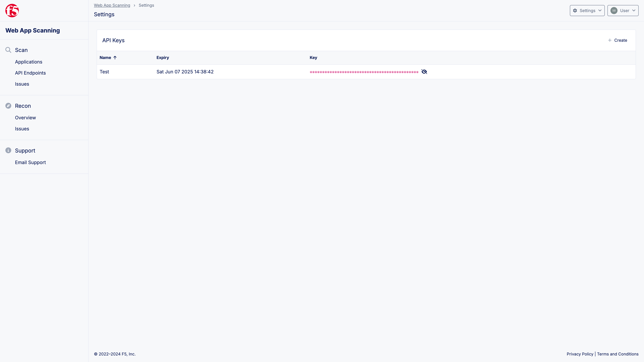Click the Recon compass icon in sidebar
Image resolution: width=644 pixels, height=362 pixels.
pos(8,106)
